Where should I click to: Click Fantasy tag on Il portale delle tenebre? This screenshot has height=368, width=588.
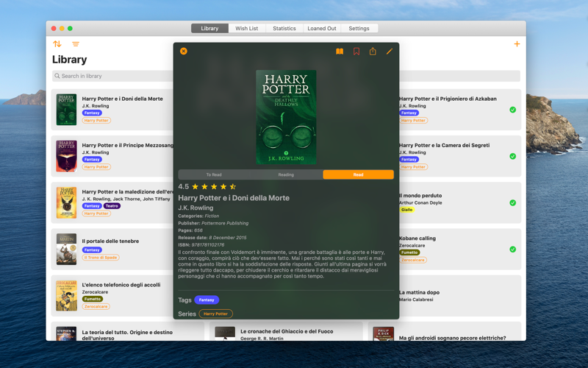tap(92, 250)
